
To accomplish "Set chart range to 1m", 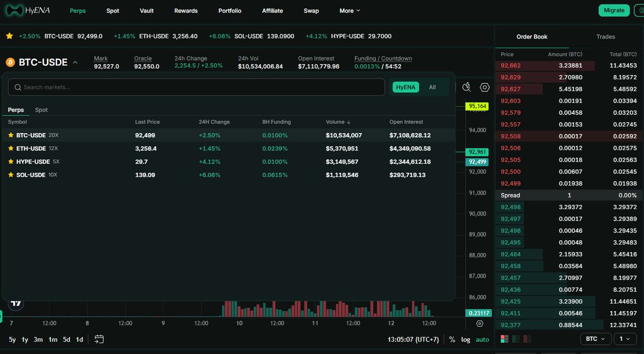I will click(x=53, y=339).
